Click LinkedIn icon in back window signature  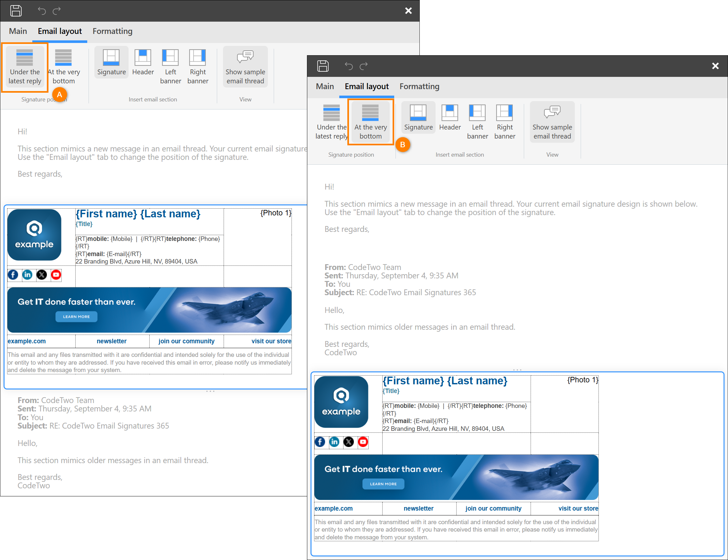click(27, 275)
